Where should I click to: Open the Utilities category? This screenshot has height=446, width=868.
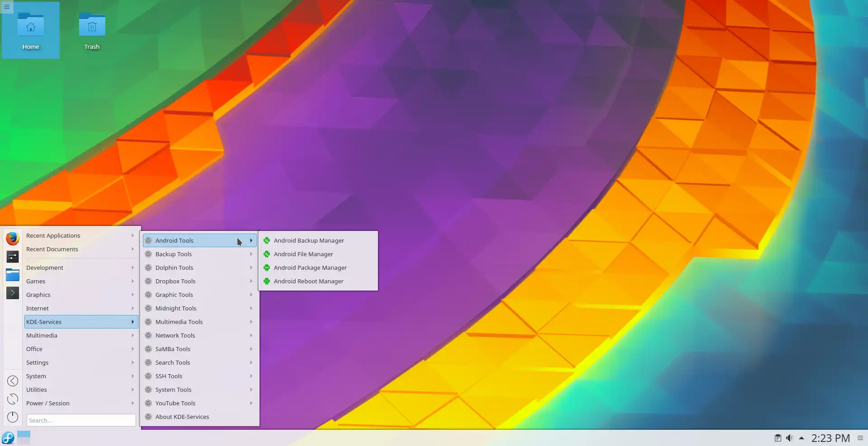(x=81, y=390)
